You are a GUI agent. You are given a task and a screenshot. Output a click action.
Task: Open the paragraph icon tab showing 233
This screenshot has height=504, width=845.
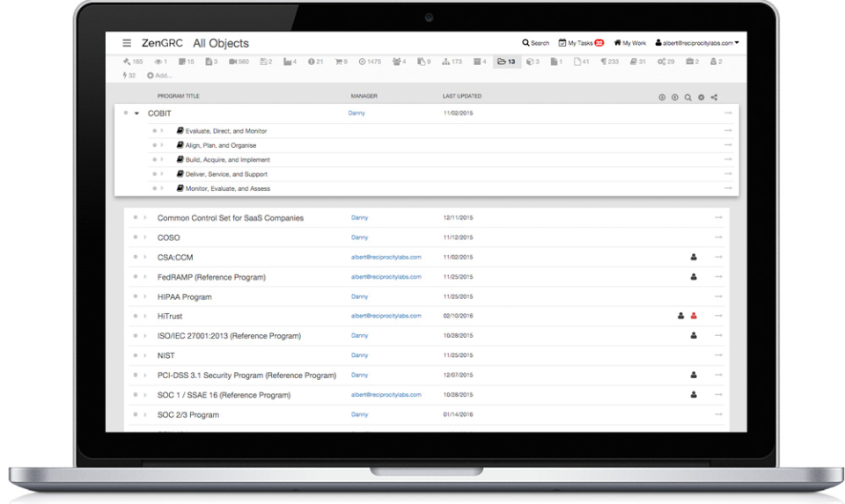[x=609, y=62]
